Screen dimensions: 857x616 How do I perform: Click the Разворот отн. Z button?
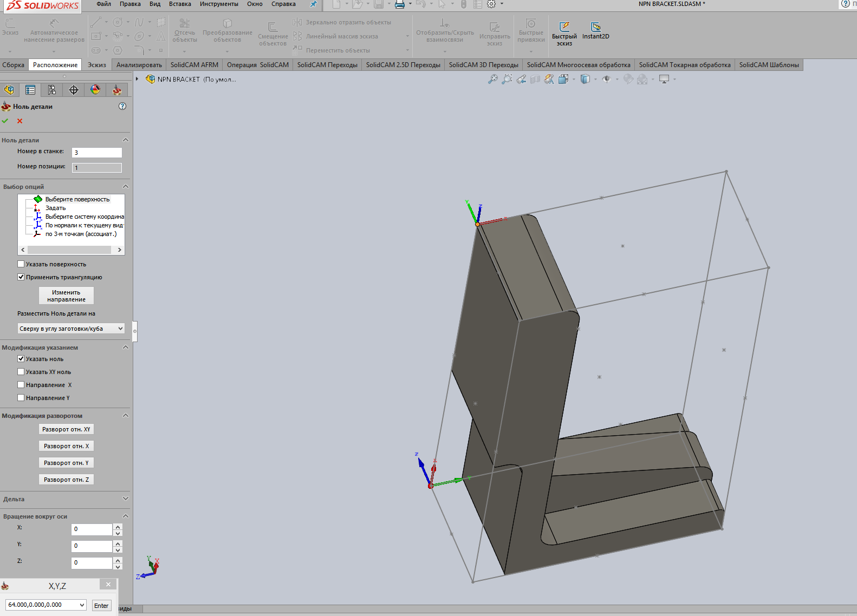(x=66, y=480)
